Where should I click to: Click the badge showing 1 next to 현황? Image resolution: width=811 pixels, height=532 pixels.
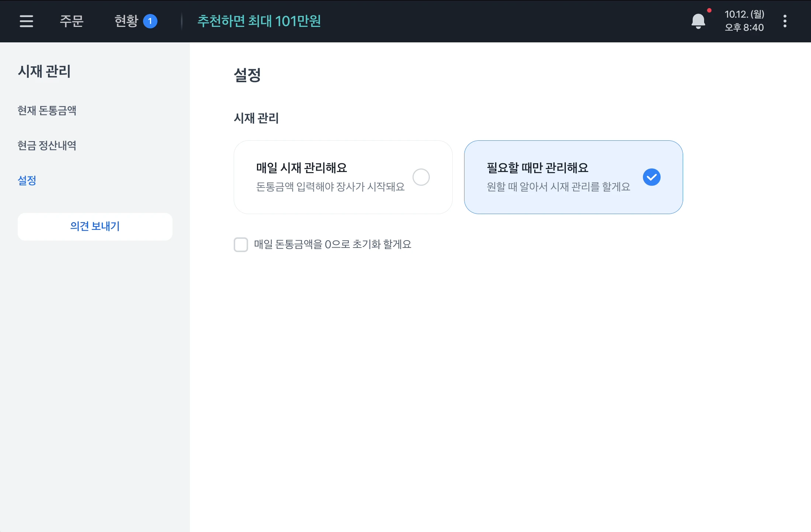tap(150, 21)
